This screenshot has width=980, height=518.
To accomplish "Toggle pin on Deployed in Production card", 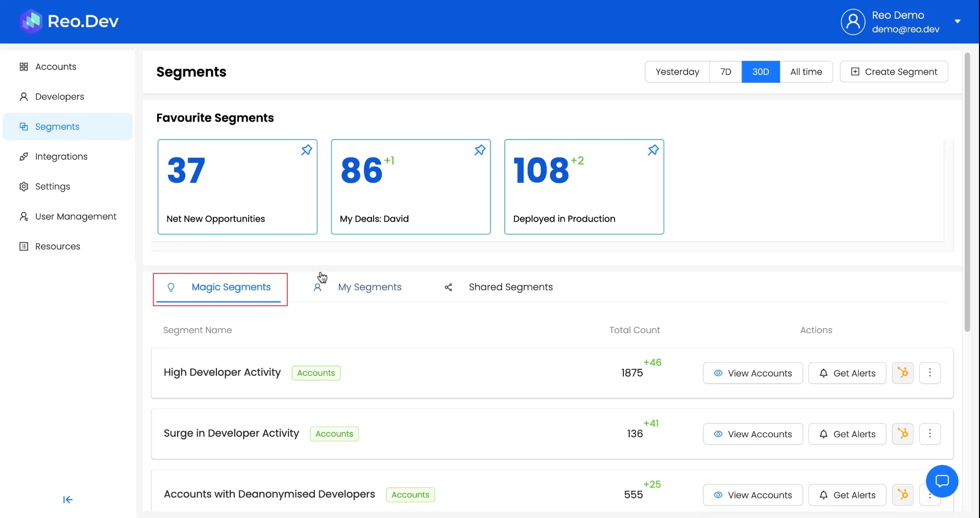I will tap(653, 150).
